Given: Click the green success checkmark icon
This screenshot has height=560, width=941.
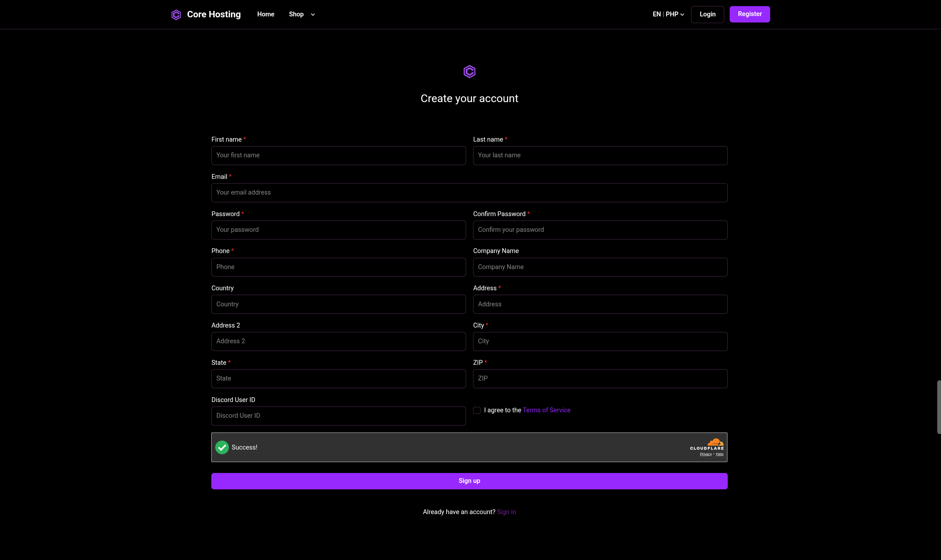Looking at the screenshot, I should point(222,447).
